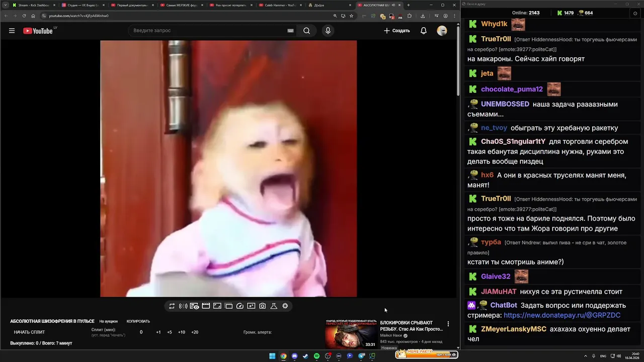The width and height of the screenshot is (644, 362).
Task: Add +20 minutes to split
Action: click(195, 332)
